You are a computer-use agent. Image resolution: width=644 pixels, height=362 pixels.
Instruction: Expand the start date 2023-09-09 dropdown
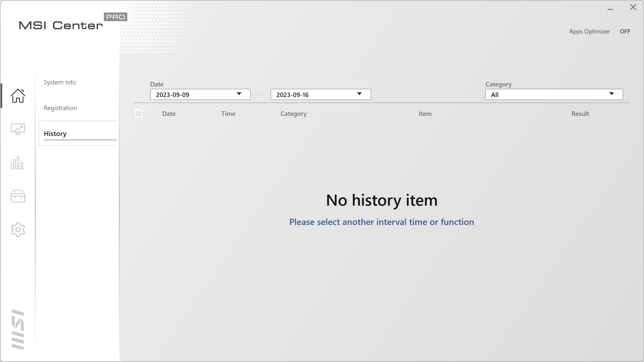pos(200,95)
